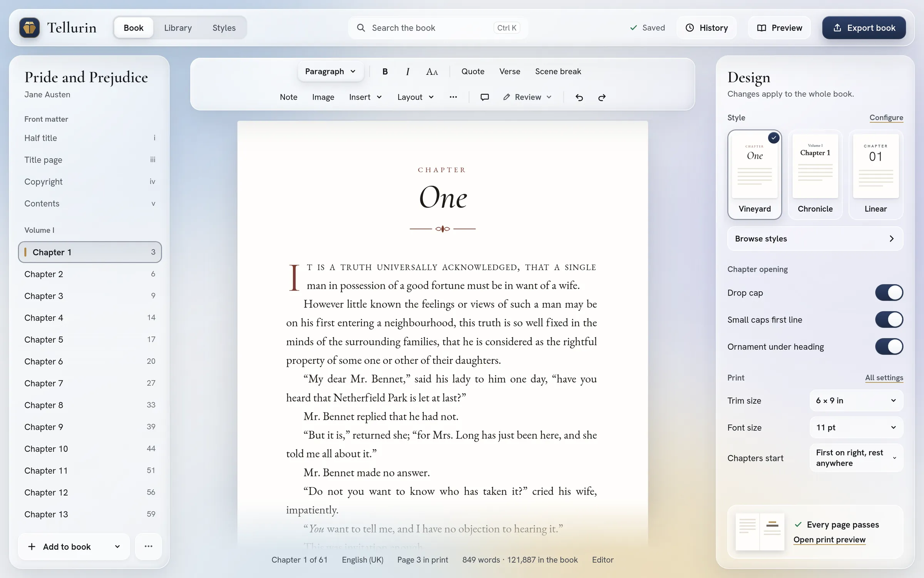Select the Chronicle style card
Screen dimensions: 924x578
tap(815, 175)
